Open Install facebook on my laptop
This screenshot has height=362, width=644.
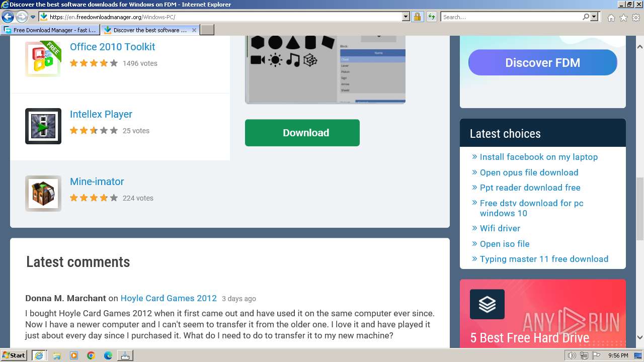click(538, 157)
